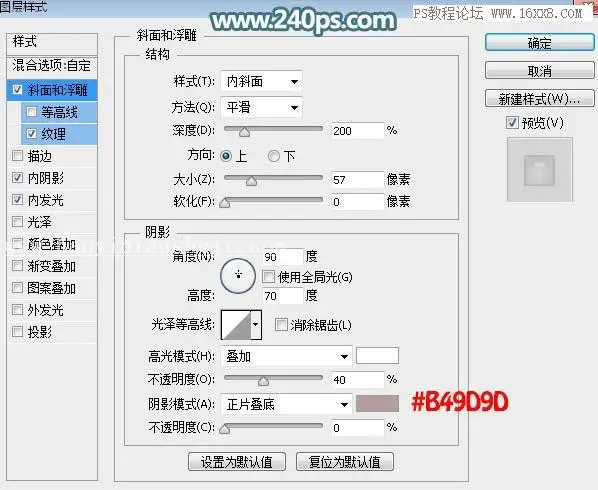Enable the 渐变叠加 checkbox
The image size is (598, 490).
[17, 265]
